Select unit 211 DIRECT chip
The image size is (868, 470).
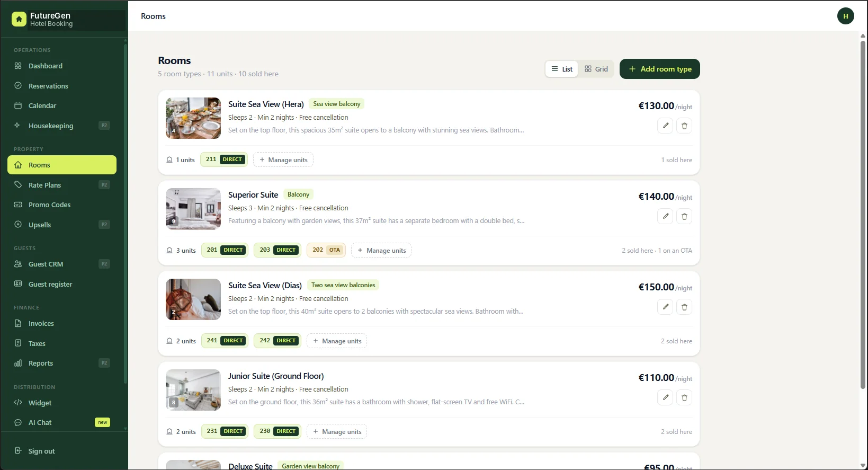point(224,159)
